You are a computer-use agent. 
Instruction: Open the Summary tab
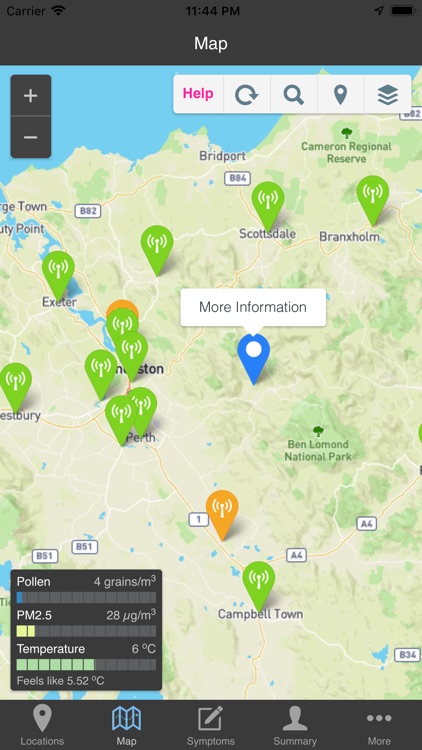[295, 726]
